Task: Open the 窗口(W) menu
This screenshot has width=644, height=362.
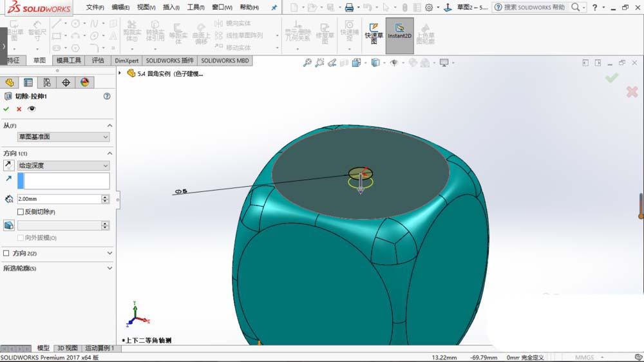Action: tap(222, 7)
